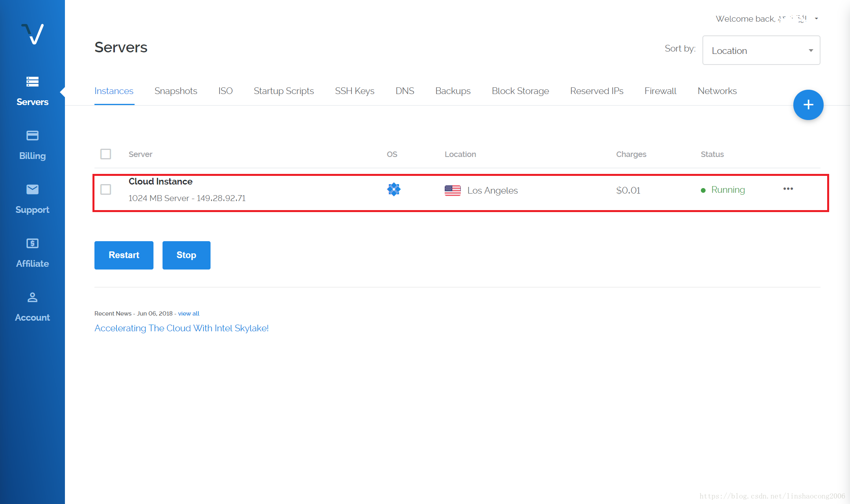Screen dimensions: 850x504
Task: Open the Support envelope icon
Action: (32, 190)
